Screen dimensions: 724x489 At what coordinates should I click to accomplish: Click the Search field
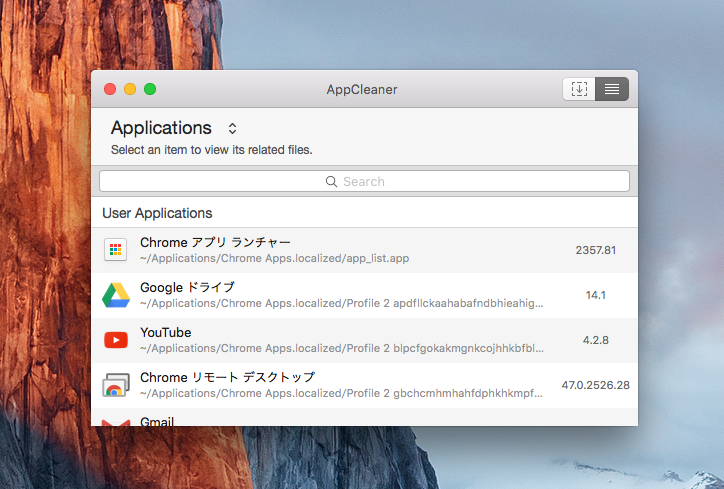[x=364, y=181]
